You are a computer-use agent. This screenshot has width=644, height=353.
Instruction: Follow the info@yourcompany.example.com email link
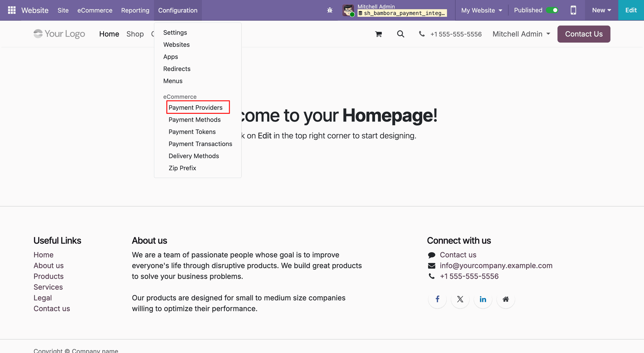496,265
